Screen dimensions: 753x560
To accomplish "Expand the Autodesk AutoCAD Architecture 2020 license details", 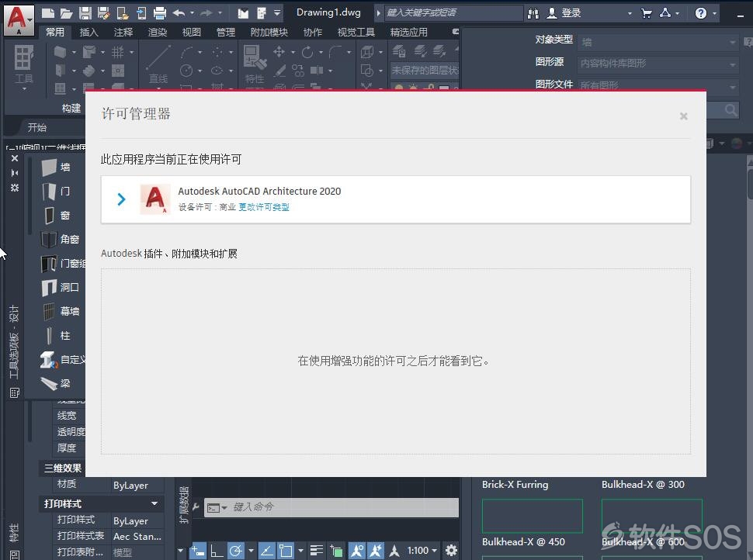I will [122, 199].
